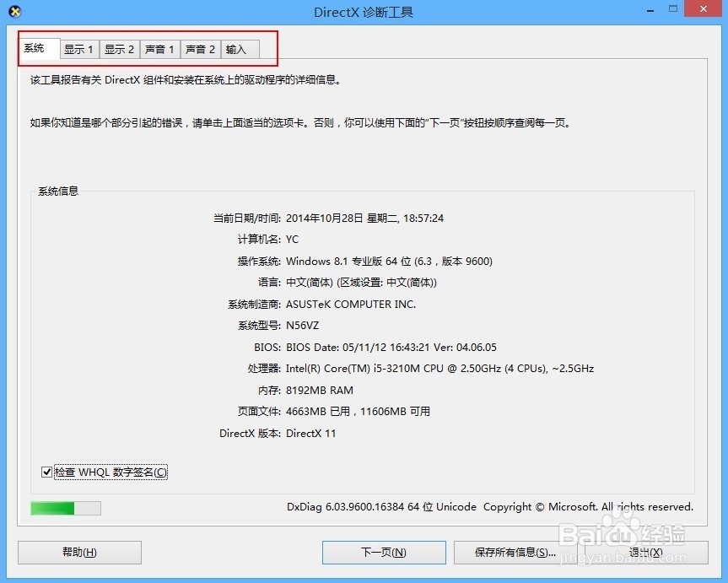Viewport: 728px width, 583px height.
Task: Click the date 2014年10月28日 value
Action: point(364,218)
